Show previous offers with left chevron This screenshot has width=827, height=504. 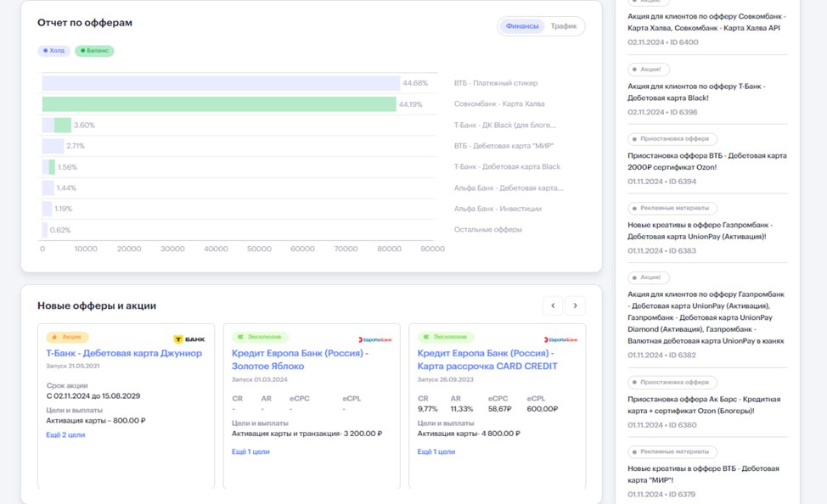tap(553, 305)
